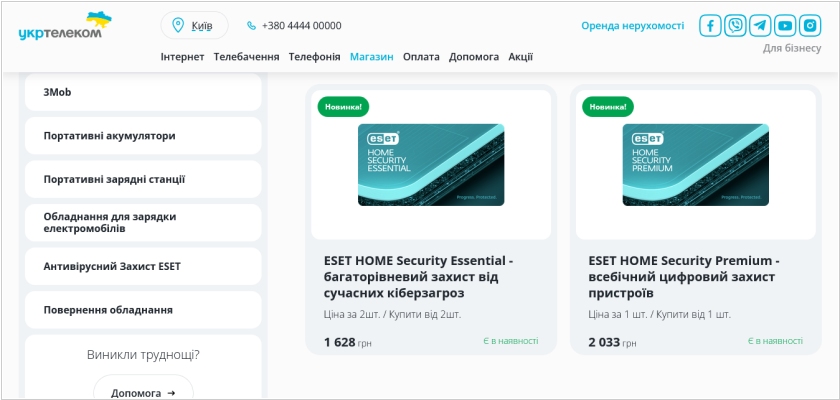Open the Viber social icon
The width and height of the screenshot is (840, 400).
pos(735,25)
